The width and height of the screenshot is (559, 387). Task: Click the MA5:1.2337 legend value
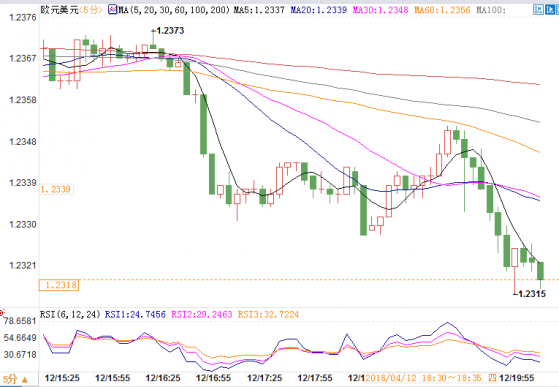259,10
